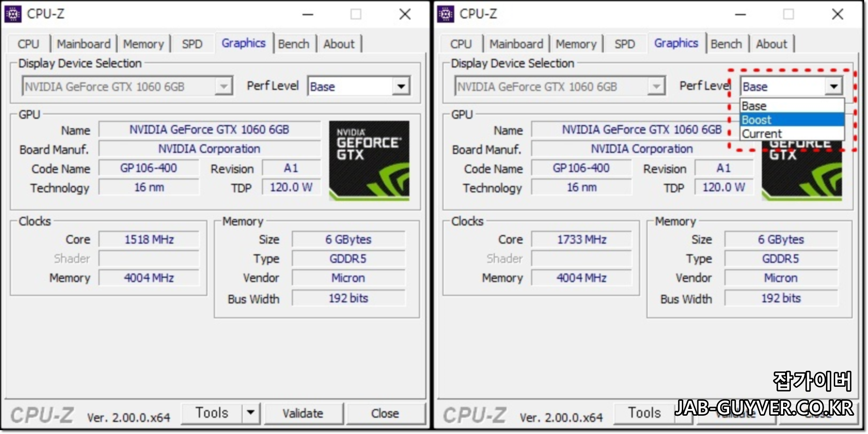Switch to Memory tab in right window
Viewport: 868px width, 434px height.
click(x=576, y=44)
